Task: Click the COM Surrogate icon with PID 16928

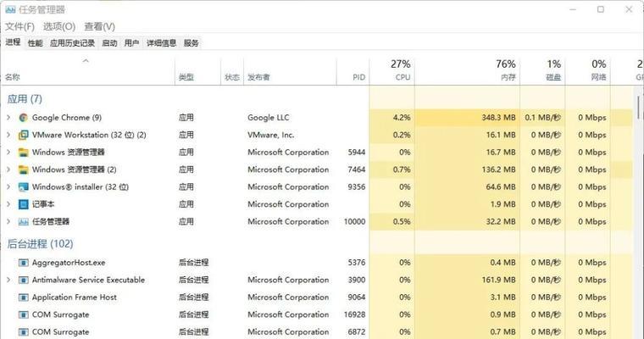Action: pyautogui.click(x=24, y=314)
